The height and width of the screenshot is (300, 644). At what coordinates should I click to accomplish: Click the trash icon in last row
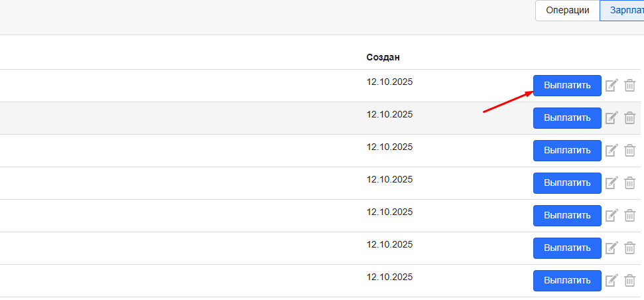(630, 281)
